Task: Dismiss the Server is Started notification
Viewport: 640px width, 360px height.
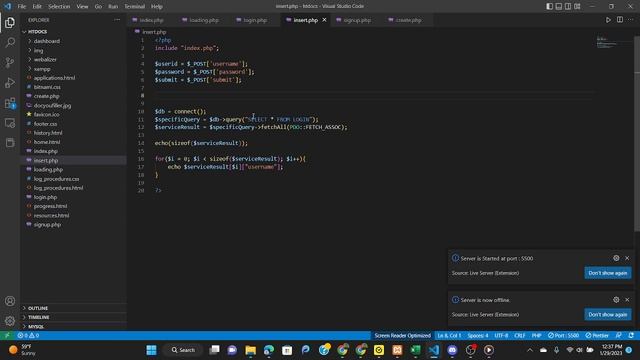Action: (x=627, y=258)
